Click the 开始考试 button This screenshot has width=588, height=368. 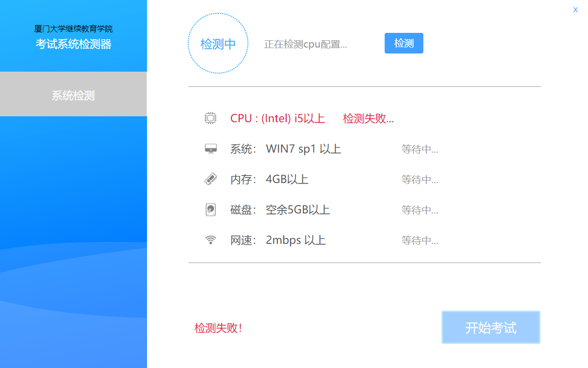490,327
